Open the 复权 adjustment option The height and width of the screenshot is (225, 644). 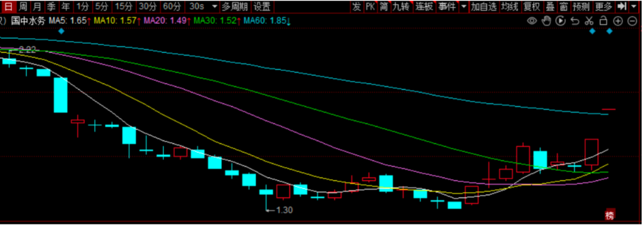pyautogui.click(x=532, y=7)
